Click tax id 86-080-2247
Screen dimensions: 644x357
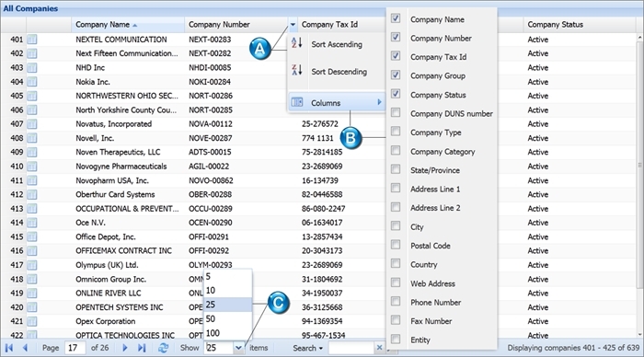click(x=323, y=209)
